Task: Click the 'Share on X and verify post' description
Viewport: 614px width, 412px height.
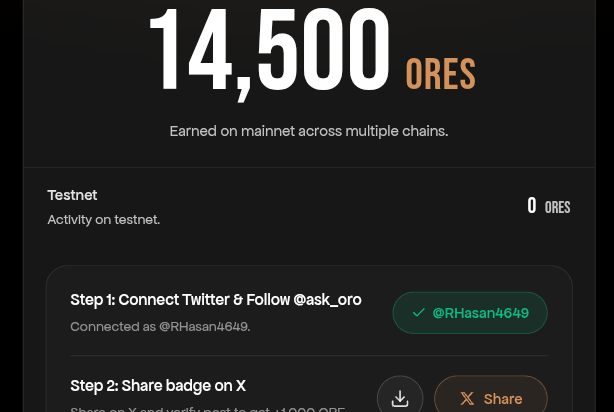Action: (208, 409)
